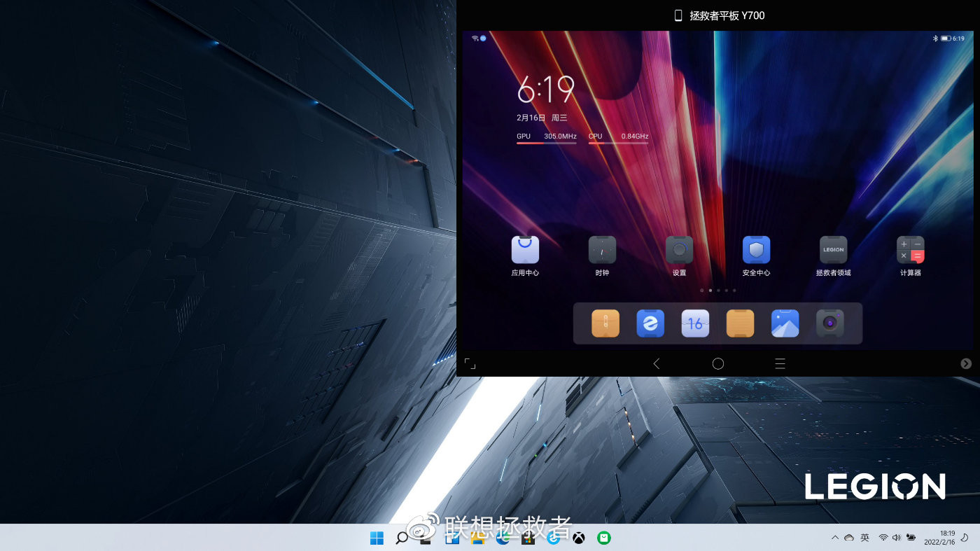The width and height of the screenshot is (980, 551).
Task: Open the Windows Start menu
Action: click(377, 538)
